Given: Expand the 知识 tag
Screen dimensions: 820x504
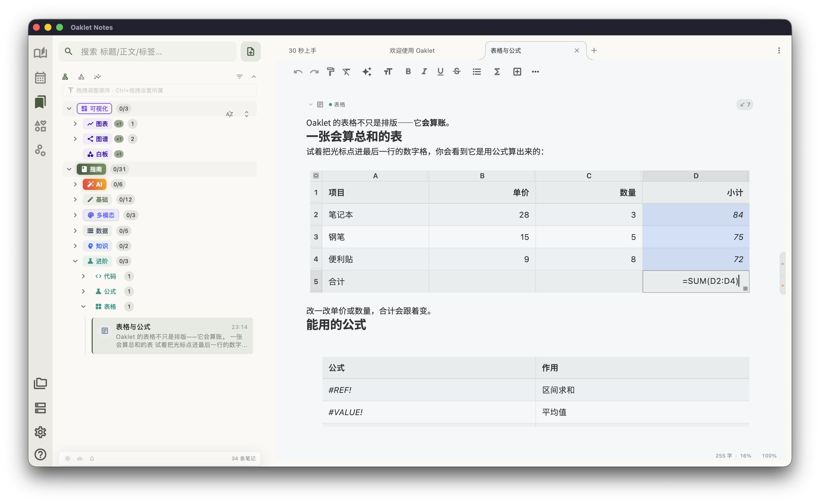Looking at the screenshot, I should coord(75,246).
